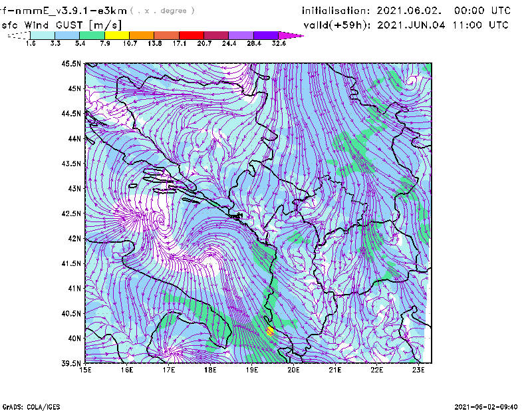This screenshot has width=532, height=411.
Task: Click the '44N' latitude axis label
Action: tap(74, 138)
